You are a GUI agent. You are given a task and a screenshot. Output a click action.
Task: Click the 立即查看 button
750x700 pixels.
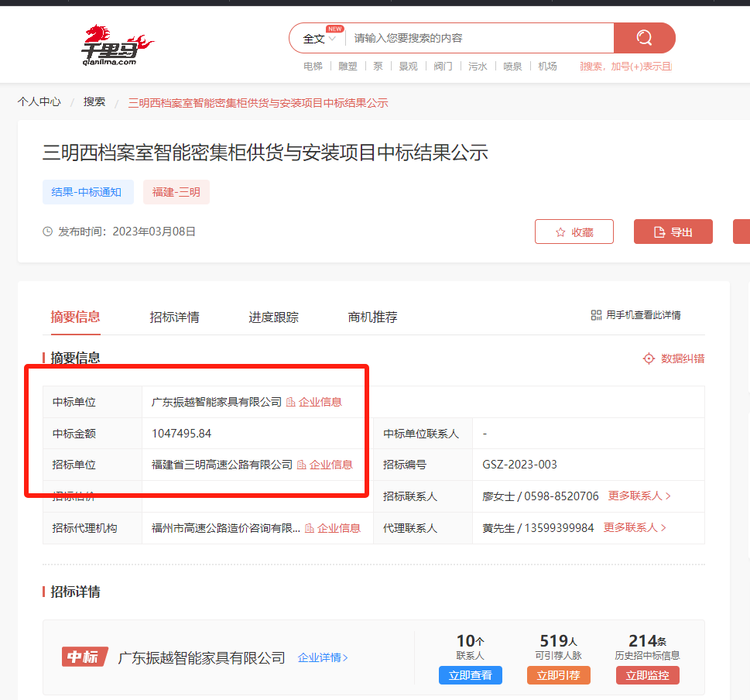click(x=471, y=675)
